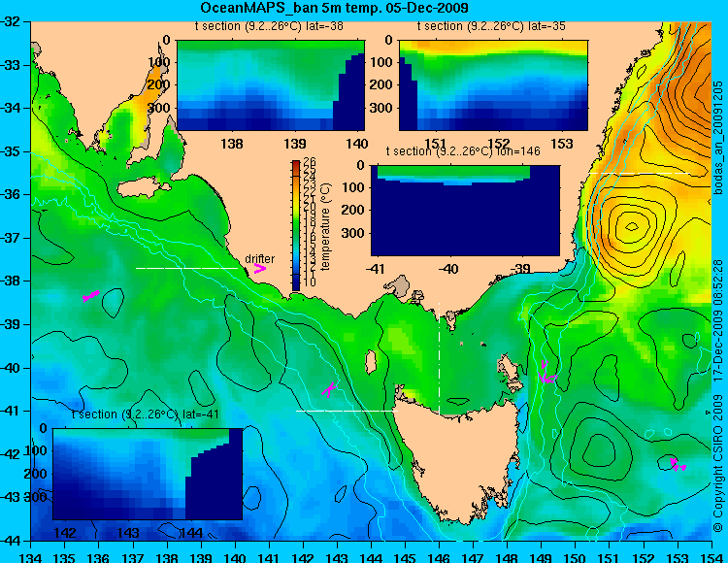The width and height of the screenshot is (728, 563).
Task: Click the '139' tick on lat=-38 inset
Action: [295, 144]
